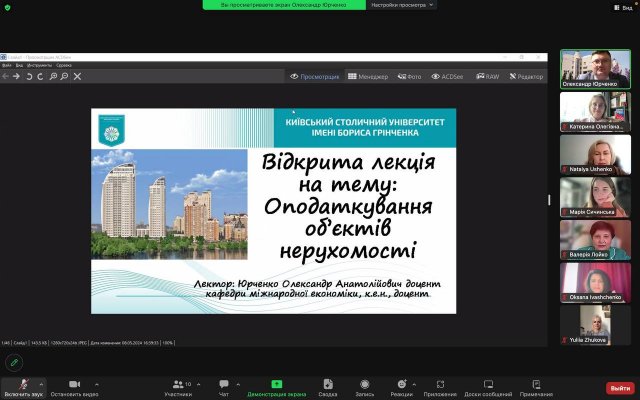The height and width of the screenshot is (400, 640).
Task: Leave the meeting with the Выйти button
Action: tap(620, 388)
